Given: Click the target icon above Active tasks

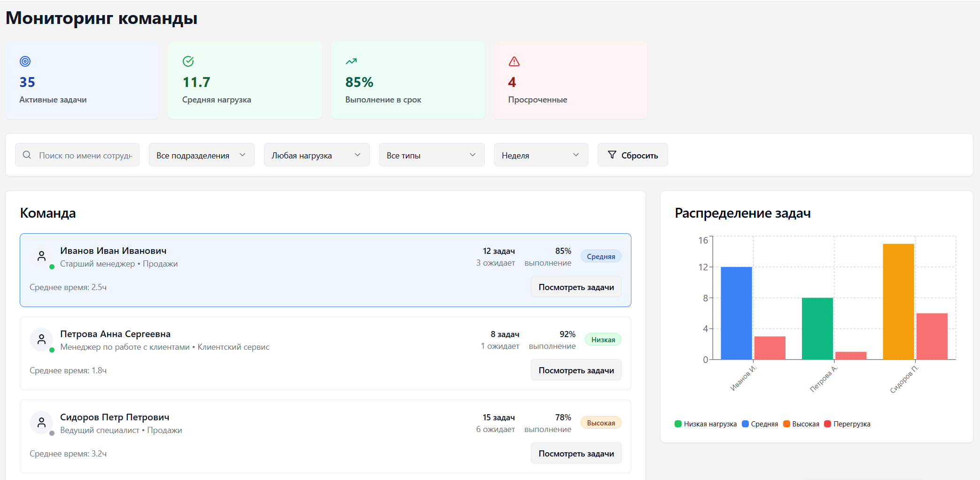Looking at the screenshot, I should click(x=25, y=61).
